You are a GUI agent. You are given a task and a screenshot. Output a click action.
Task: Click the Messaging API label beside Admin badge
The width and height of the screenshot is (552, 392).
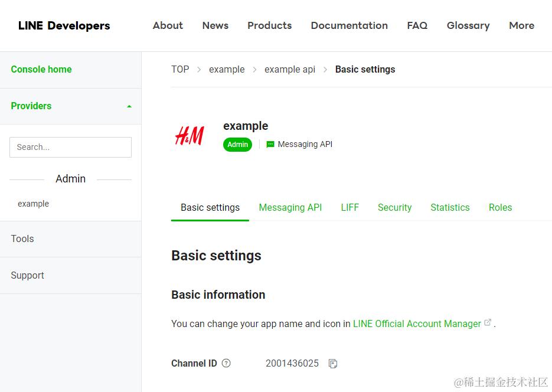pyautogui.click(x=305, y=144)
